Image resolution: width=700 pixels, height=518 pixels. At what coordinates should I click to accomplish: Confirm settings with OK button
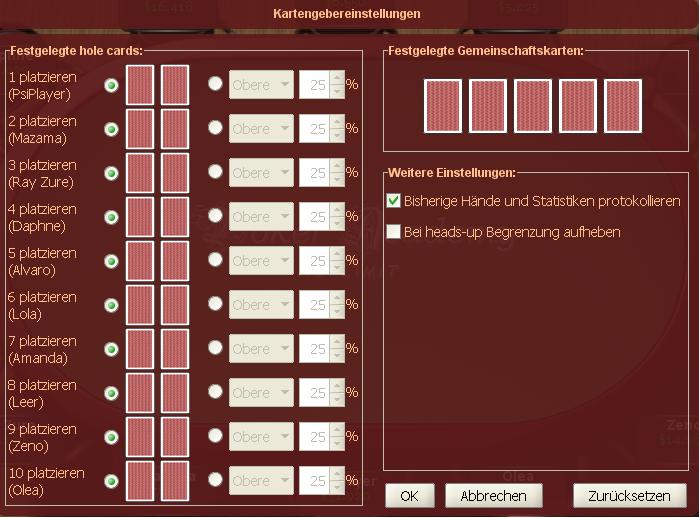[409, 496]
